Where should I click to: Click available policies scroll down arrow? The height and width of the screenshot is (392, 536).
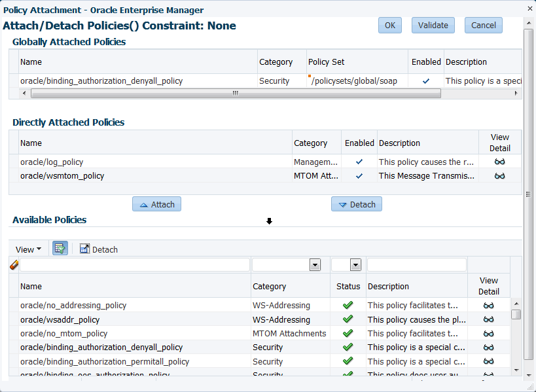(x=516, y=370)
